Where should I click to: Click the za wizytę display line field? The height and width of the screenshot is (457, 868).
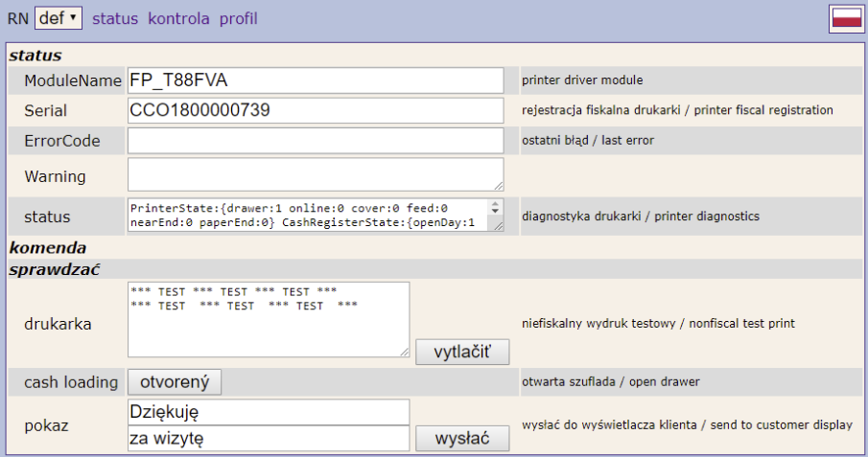(x=268, y=439)
